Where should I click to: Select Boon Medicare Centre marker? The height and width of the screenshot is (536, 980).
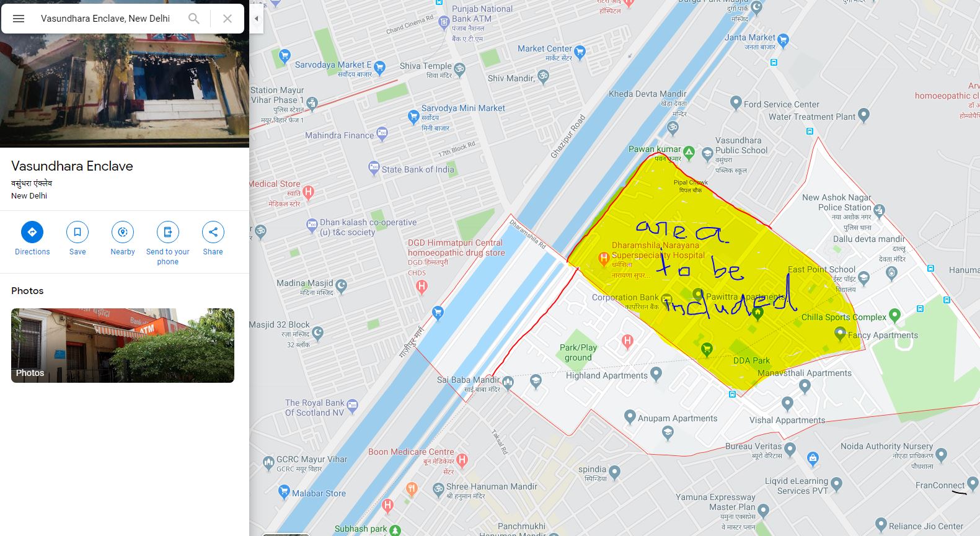point(462,460)
